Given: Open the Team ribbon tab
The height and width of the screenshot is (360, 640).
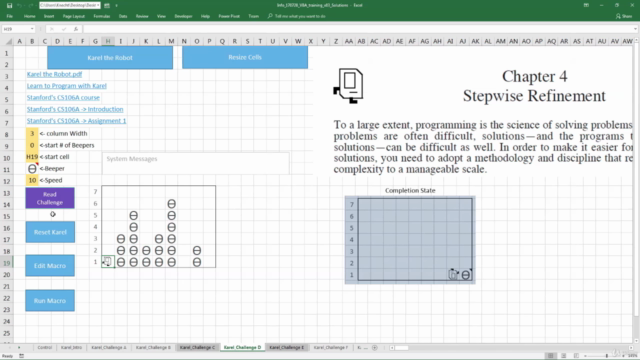Looking at the screenshot, I should coord(253,16).
